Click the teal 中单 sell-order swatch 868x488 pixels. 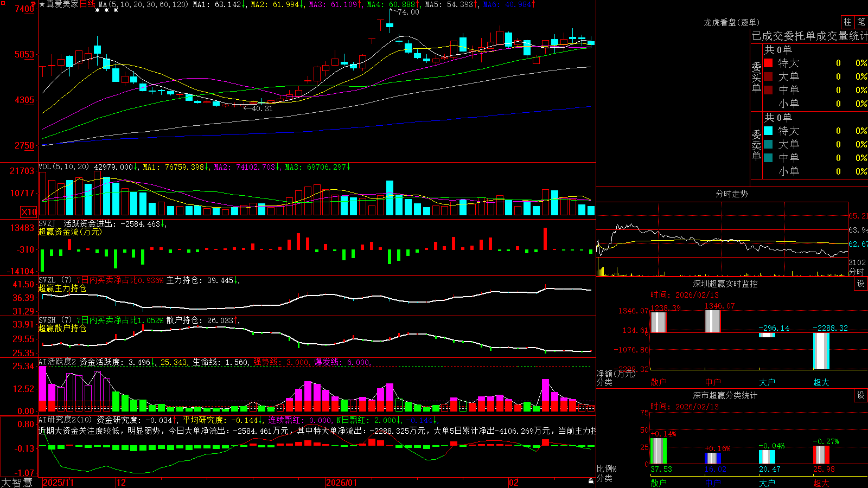[x=768, y=158]
